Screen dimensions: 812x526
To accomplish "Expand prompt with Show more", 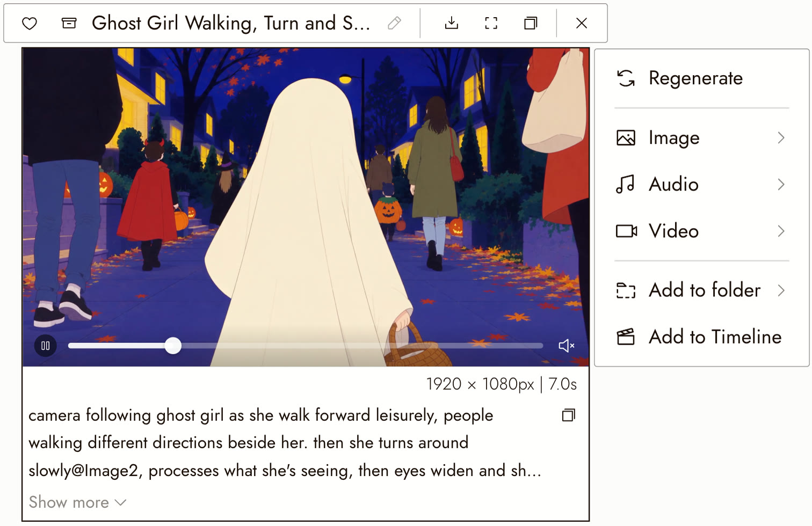I will 77,502.
